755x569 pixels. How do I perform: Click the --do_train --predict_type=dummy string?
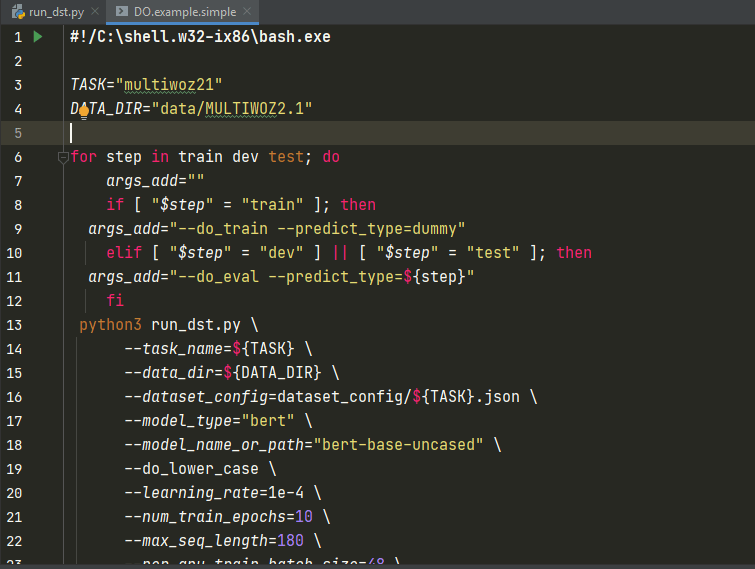pos(317,229)
